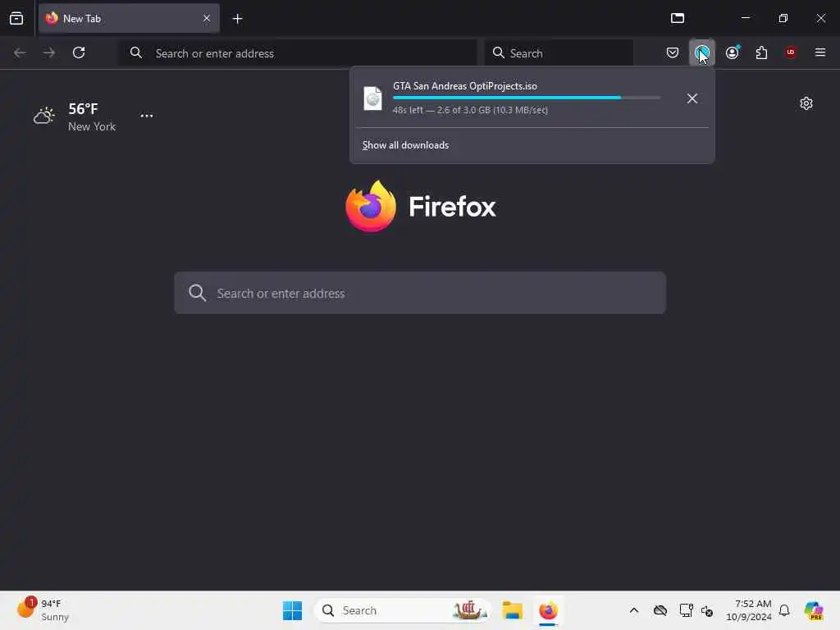Click the download progress bar
Viewport: 840px width, 630px height.
coord(527,98)
